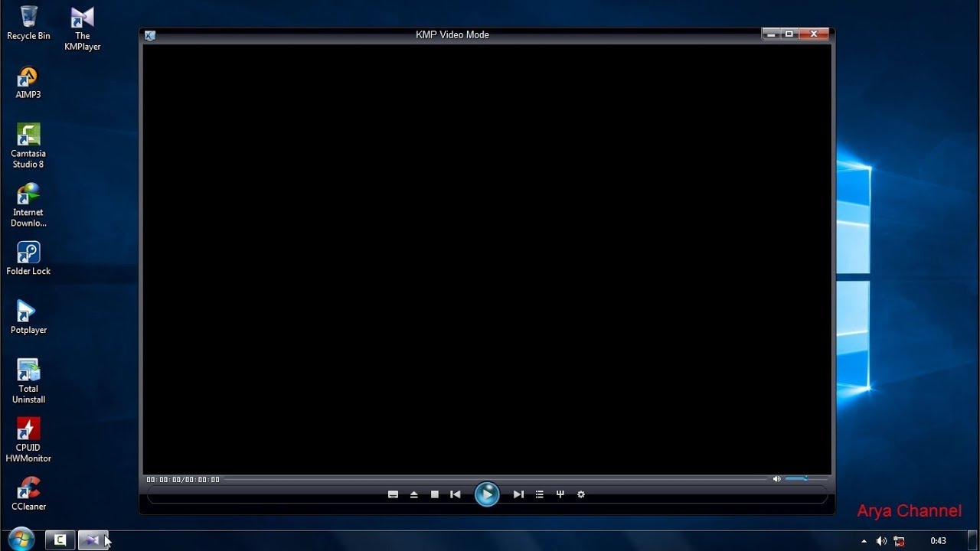Select the Total Uninstall desktop icon
980x551 pixels.
click(x=28, y=381)
